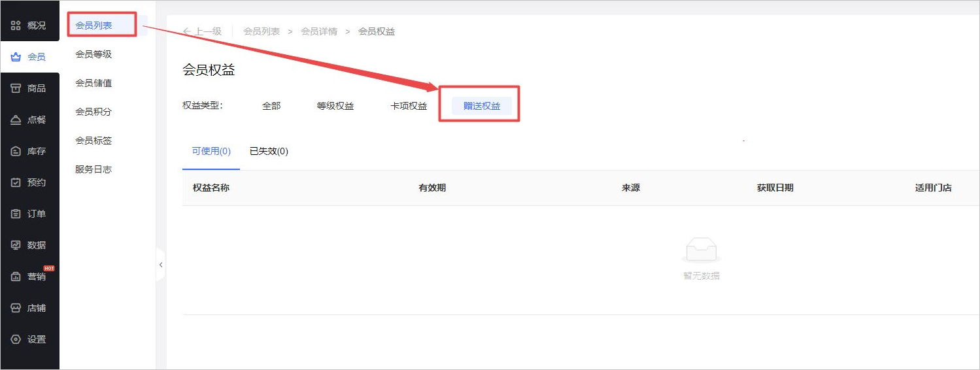Click the back arrow before 上一级
Viewport: 980px width, 370px height.
tap(187, 31)
